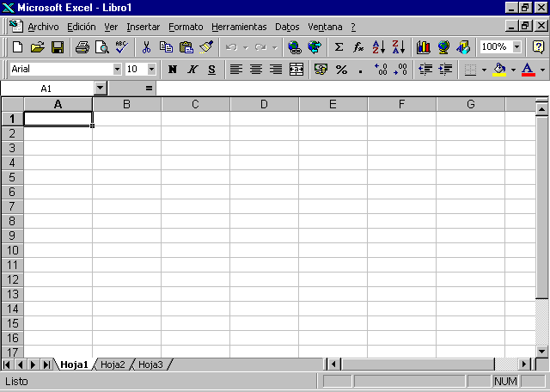Open a file using the Open folder icon
Viewport: 550px width, 392px height.
coord(38,47)
